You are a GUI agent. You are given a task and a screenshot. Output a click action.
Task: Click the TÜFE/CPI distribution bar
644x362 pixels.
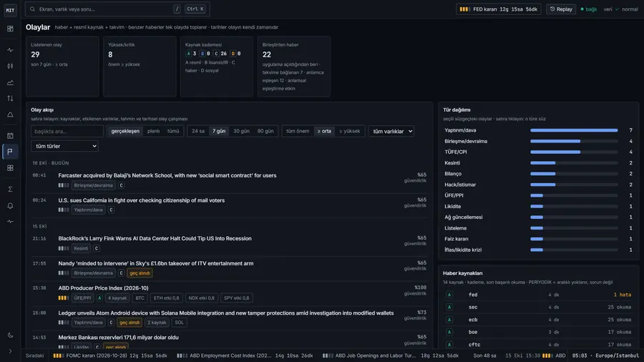tap(574, 152)
